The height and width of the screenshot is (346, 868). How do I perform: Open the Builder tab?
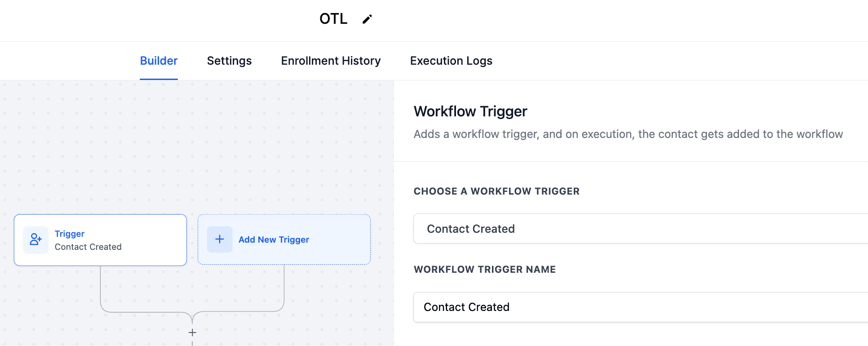tap(159, 61)
